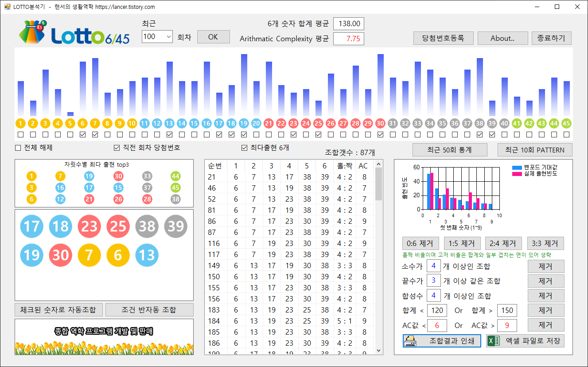Click the combination table's scroll up arrow

[x=379, y=164]
